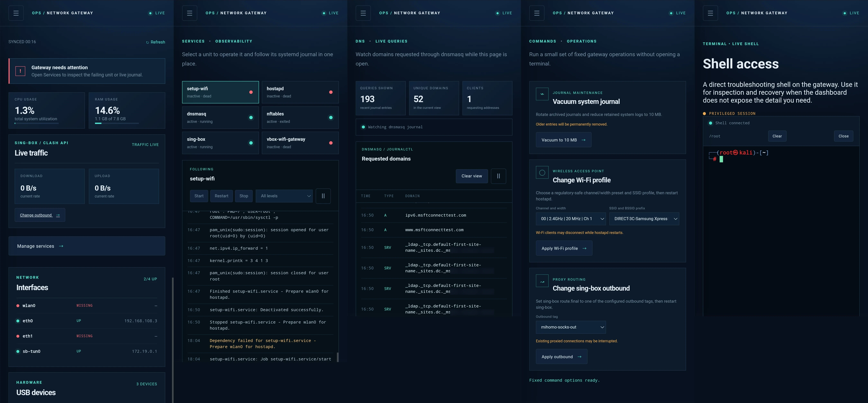This screenshot has height=403, width=868.
Task: Open the SSID and BSSID prefix dropdown
Action: pos(644,219)
